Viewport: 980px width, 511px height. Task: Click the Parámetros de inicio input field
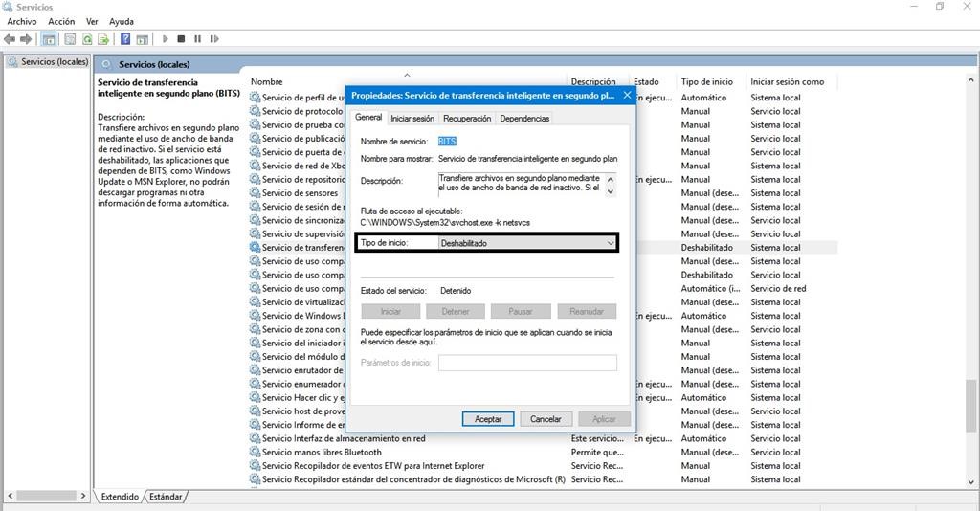tap(527, 363)
